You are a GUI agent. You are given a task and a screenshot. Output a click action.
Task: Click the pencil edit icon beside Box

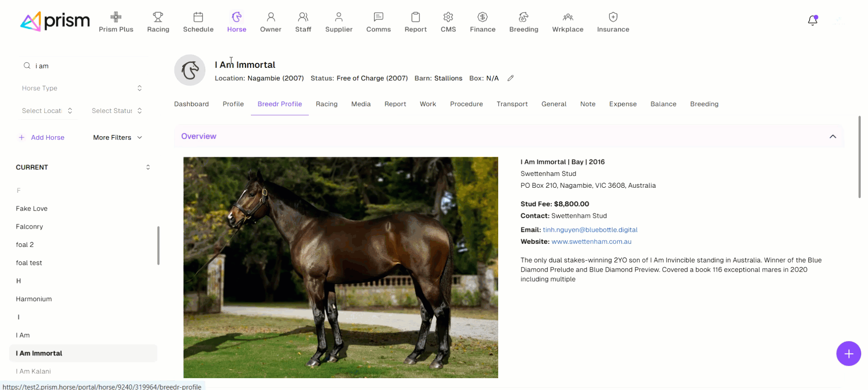click(x=511, y=78)
